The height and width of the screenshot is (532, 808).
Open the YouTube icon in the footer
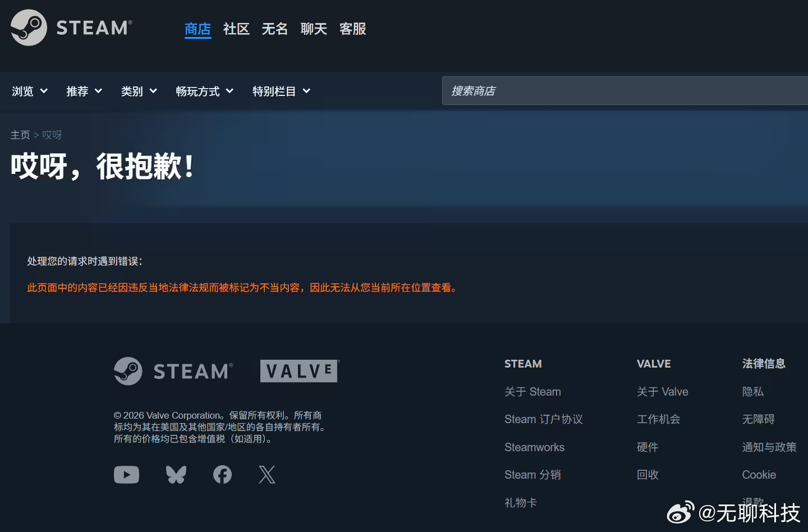click(126, 475)
